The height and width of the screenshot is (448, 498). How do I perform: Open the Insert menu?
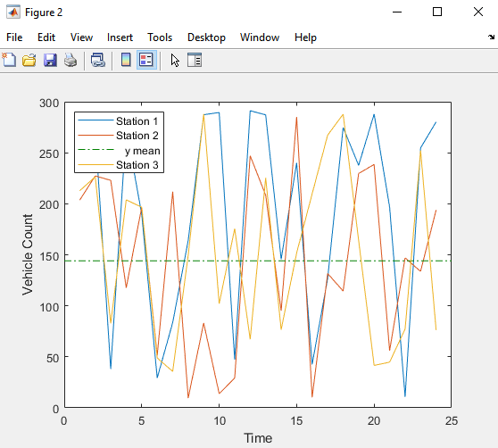(x=120, y=37)
